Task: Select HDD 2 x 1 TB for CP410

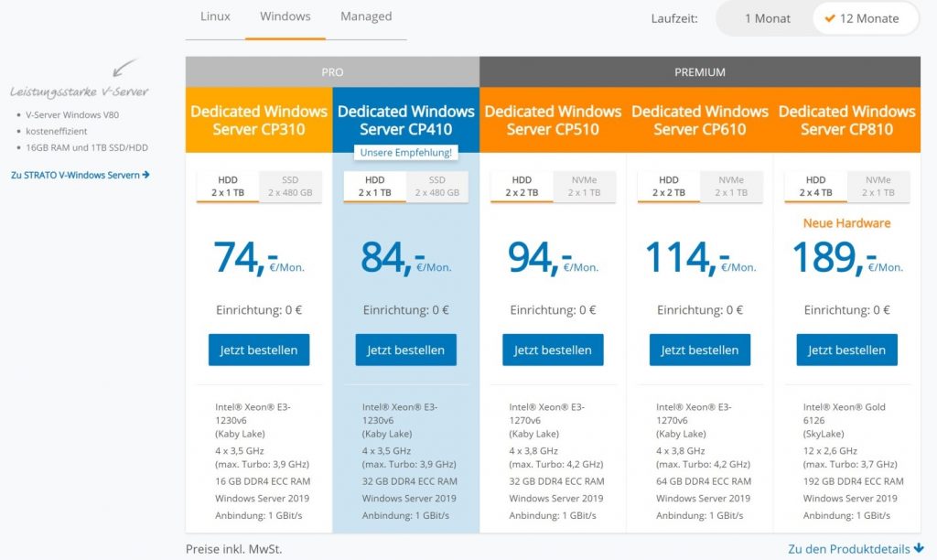Action: pos(374,187)
